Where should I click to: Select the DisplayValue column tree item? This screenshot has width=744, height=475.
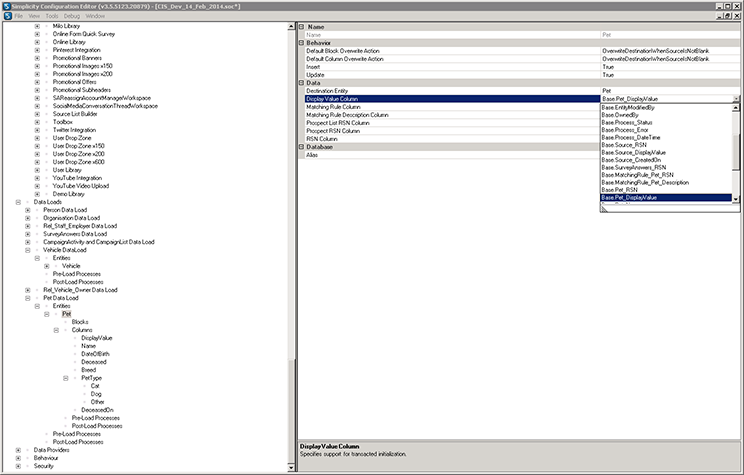[97, 338]
